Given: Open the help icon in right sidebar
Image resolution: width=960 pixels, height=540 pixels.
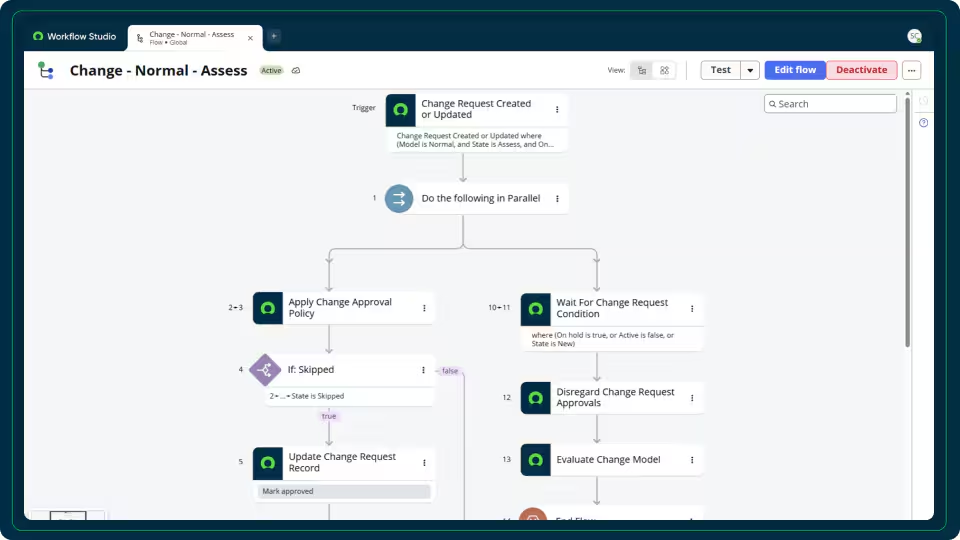Looking at the screenshot, I should click(923, 123).
